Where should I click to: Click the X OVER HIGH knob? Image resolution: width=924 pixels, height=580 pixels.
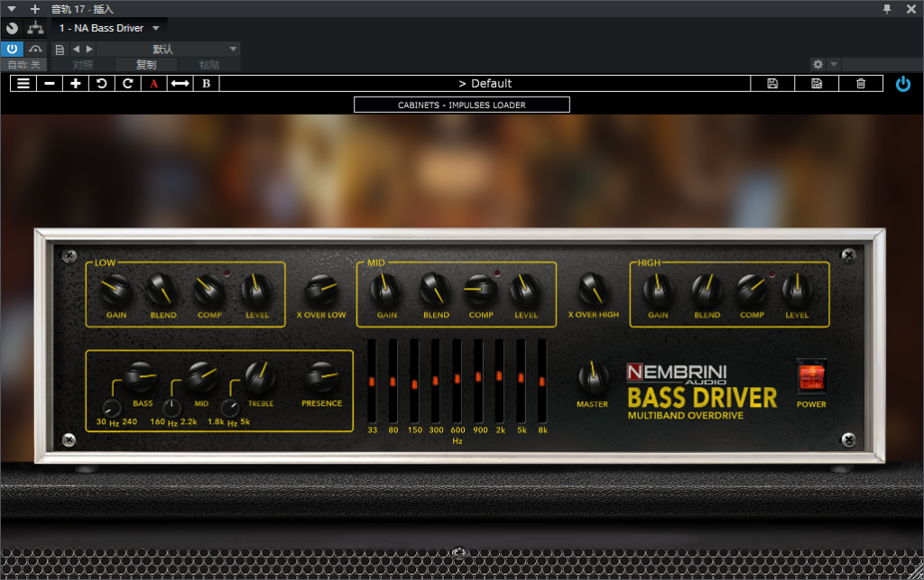coord(594,290)
